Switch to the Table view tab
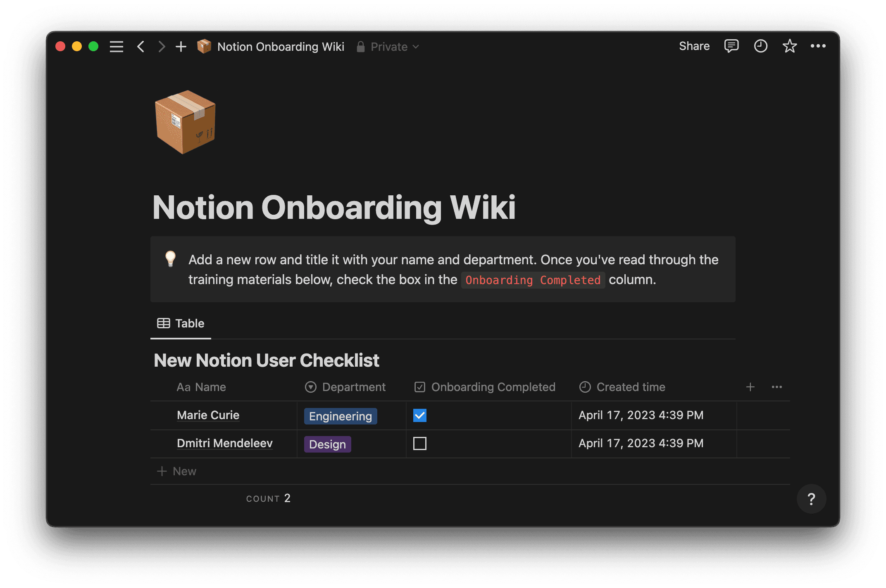 tap(181, 323)
